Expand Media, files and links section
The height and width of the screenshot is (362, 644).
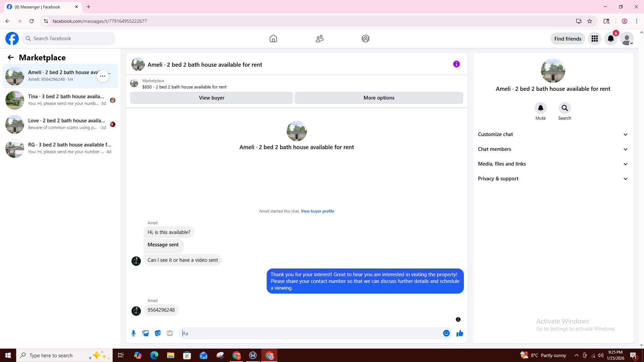[x=553, y=164]
